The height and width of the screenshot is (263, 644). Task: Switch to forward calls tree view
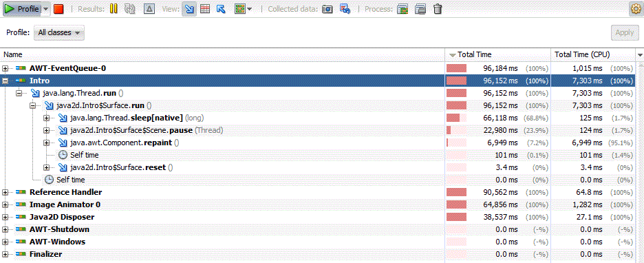coord(189,9)
